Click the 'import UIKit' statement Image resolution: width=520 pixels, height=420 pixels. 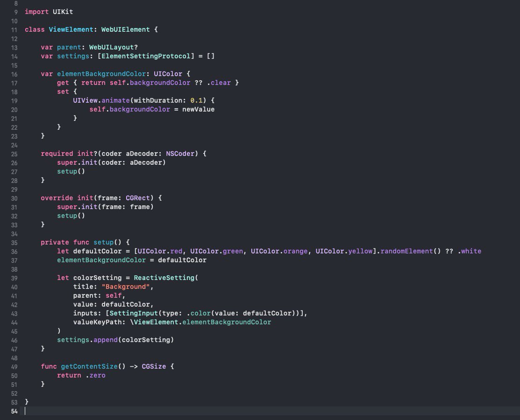point(49,12)
